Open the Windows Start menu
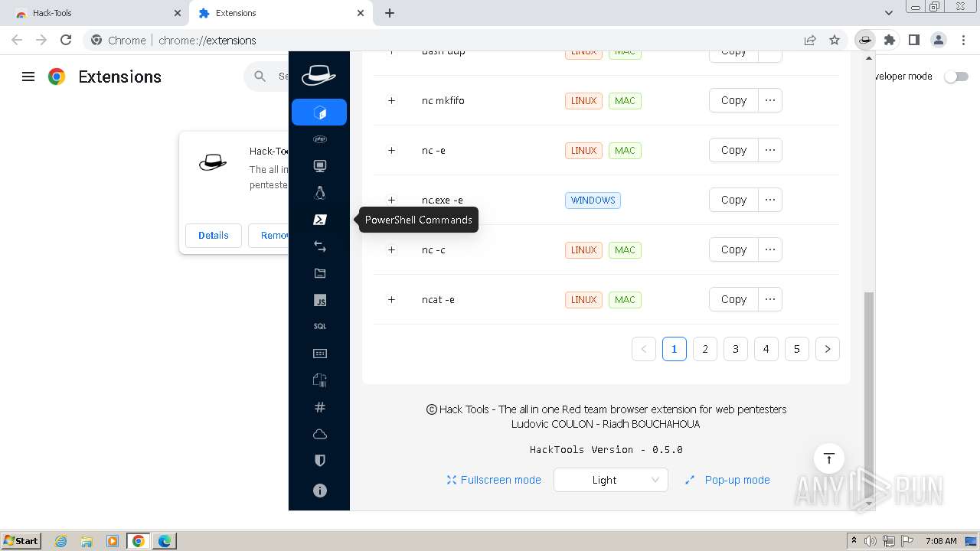Screen dimensions: 980x551 [21, 540]
